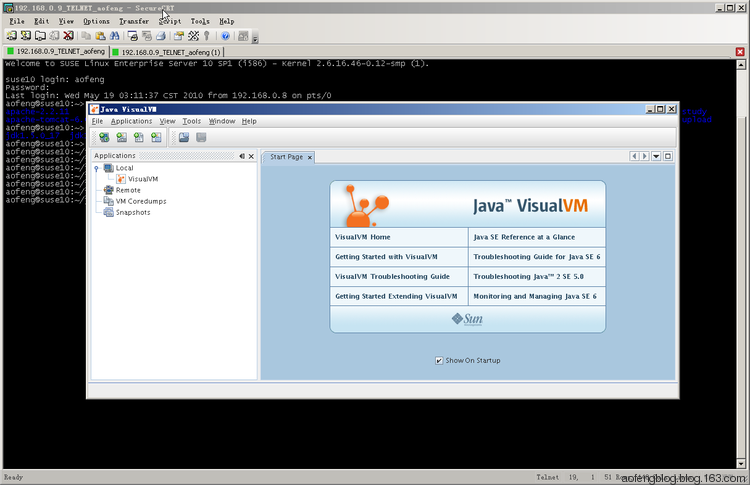Minimize the Applications panel via slide icon
Viewport: 750px width, 485px height.
click(242, 156)
